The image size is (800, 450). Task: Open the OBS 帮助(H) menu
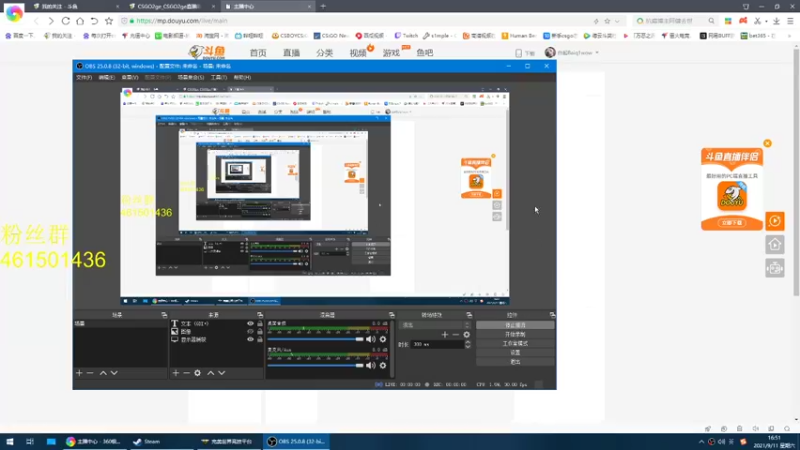pos(242,78)
